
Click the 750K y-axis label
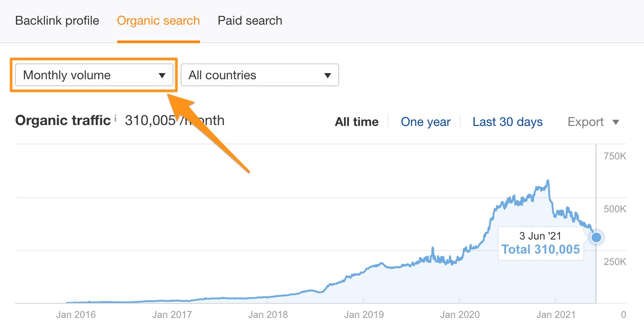tap(614, 156)
